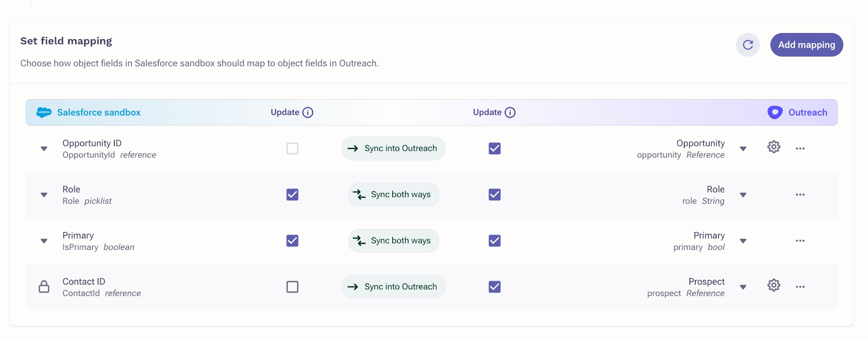
Task: Click the Salesforce cloud logo icon
Action: click(x=44, y=112)
